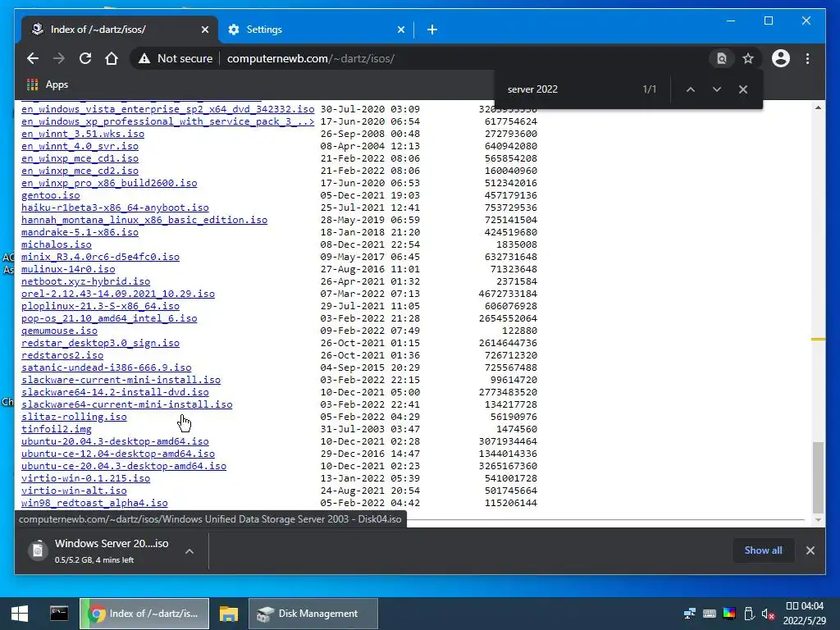Close the find bar
The height and width of the screenshot is (630, 840).
tap(743, 89)
